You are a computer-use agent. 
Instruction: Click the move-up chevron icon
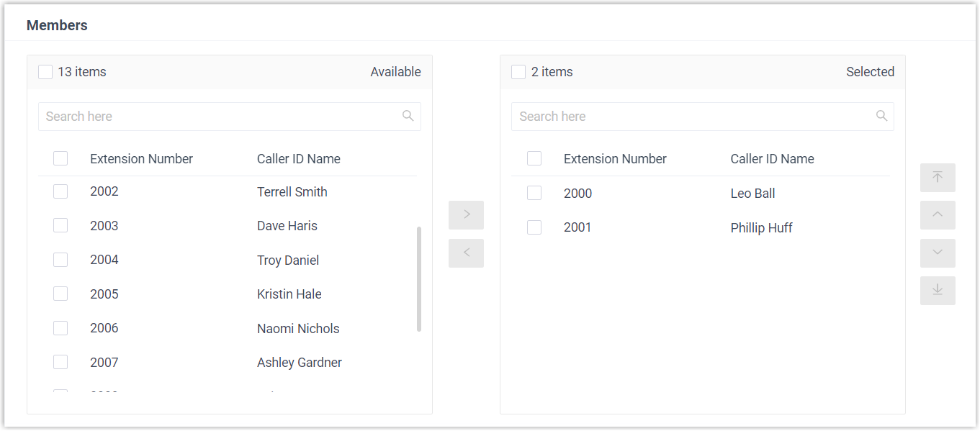(x=937, y=214)
